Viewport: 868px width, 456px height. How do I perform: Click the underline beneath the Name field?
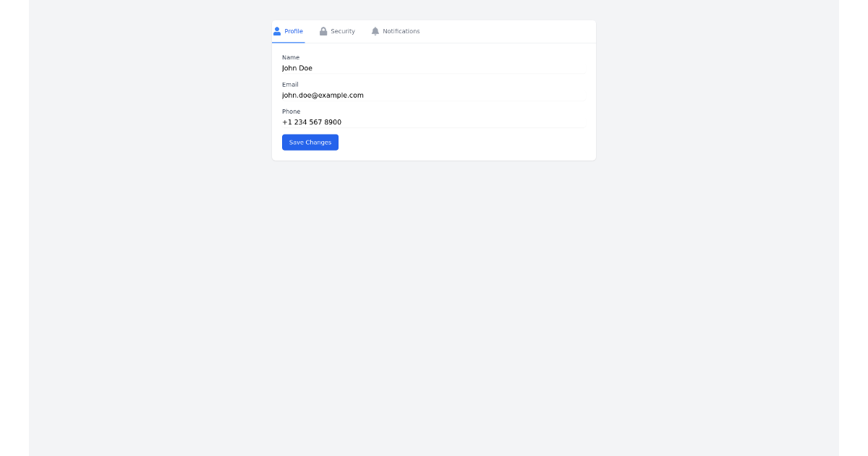click(434, 75)
